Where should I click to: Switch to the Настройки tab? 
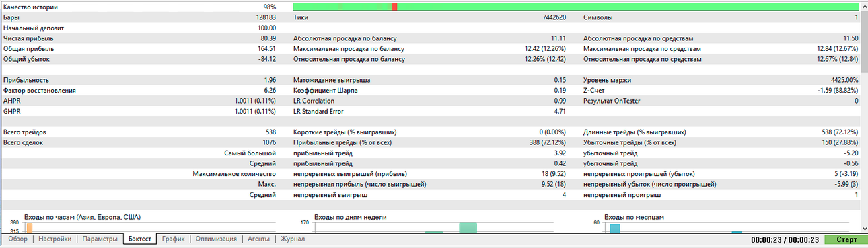tap(55, 239)
